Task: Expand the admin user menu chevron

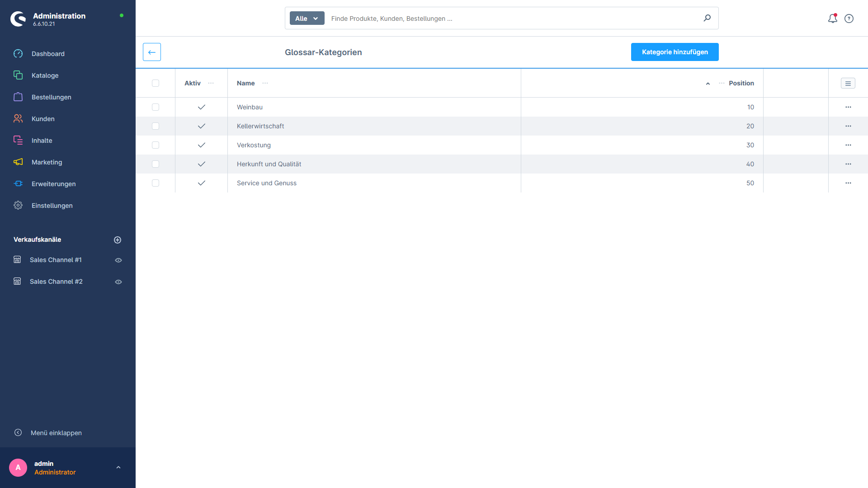Action: coord(118,468)
